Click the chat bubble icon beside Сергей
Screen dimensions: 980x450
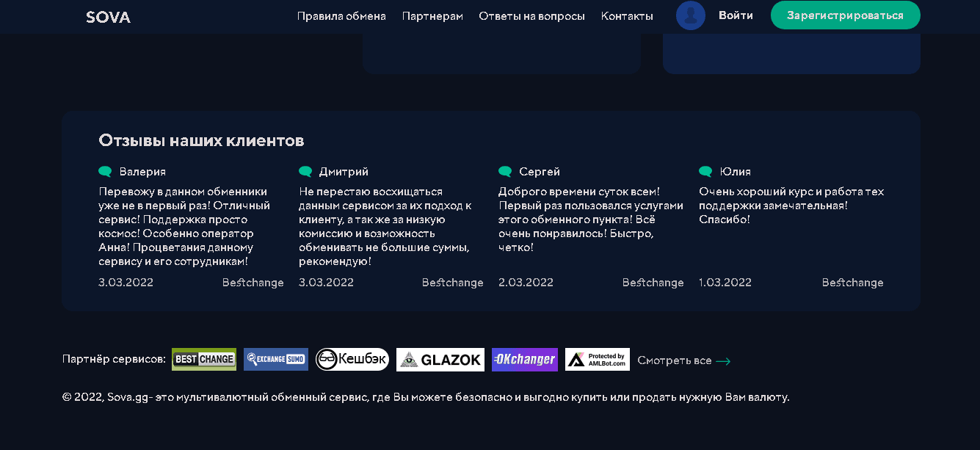[x=505, y=172]
